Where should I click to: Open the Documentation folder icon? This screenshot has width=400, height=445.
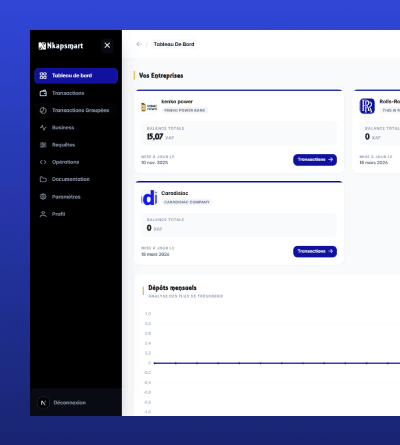click(43, 179)
